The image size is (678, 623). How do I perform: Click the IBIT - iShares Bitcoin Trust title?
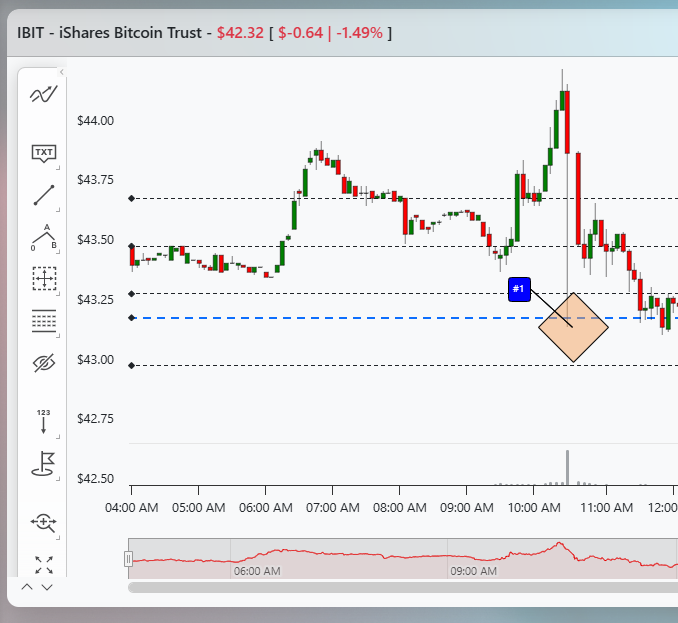click(x=109, y=33)
